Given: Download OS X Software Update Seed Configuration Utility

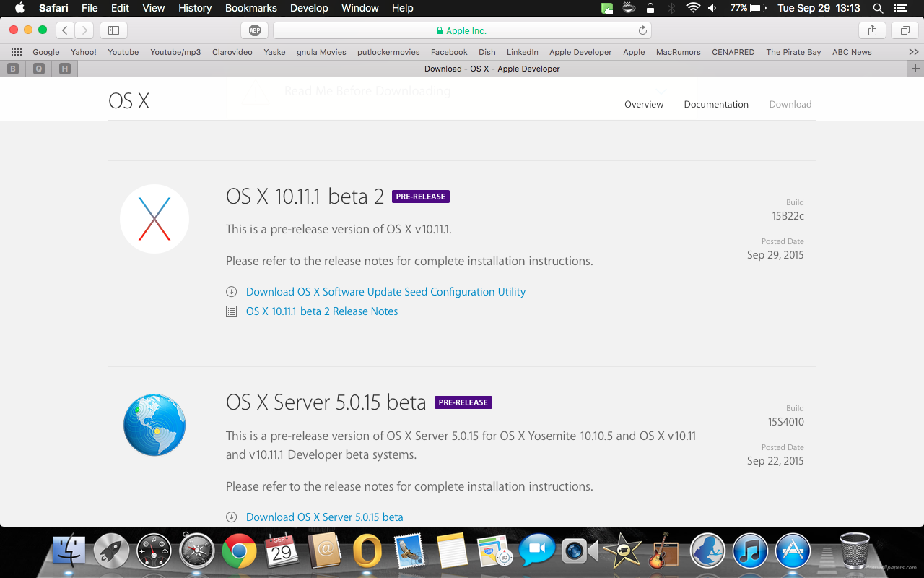Looking at the screenshot, I should 385,292.
